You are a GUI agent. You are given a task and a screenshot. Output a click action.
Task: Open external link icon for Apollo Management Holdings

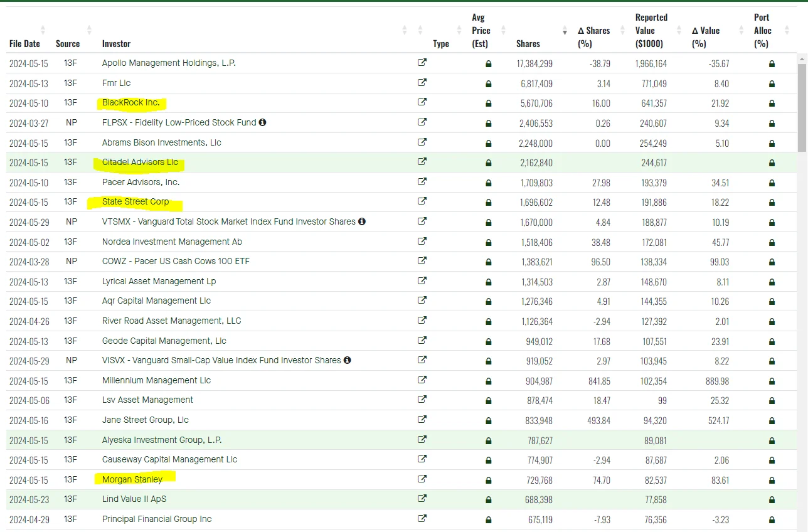coord(422,63)
